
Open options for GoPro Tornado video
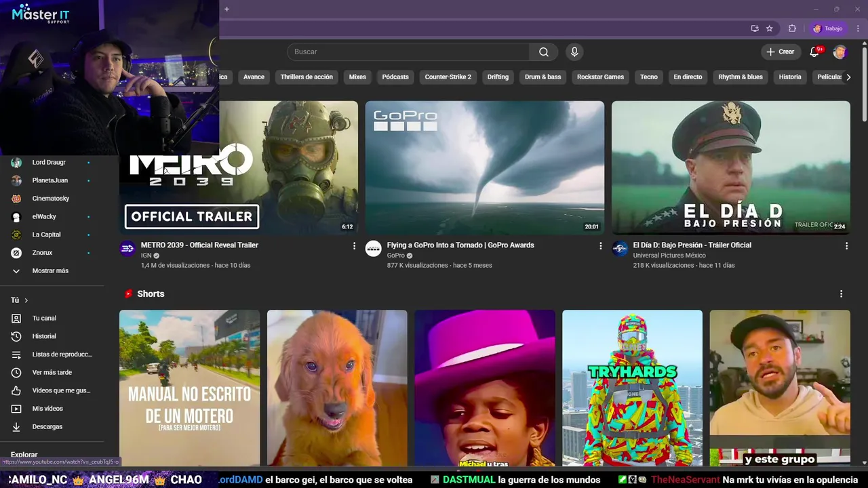point(600,246)
